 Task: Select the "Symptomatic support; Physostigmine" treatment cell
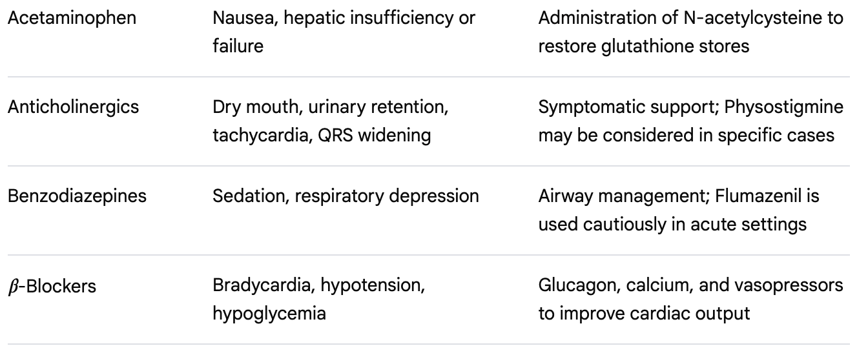[x=690, y=121]
